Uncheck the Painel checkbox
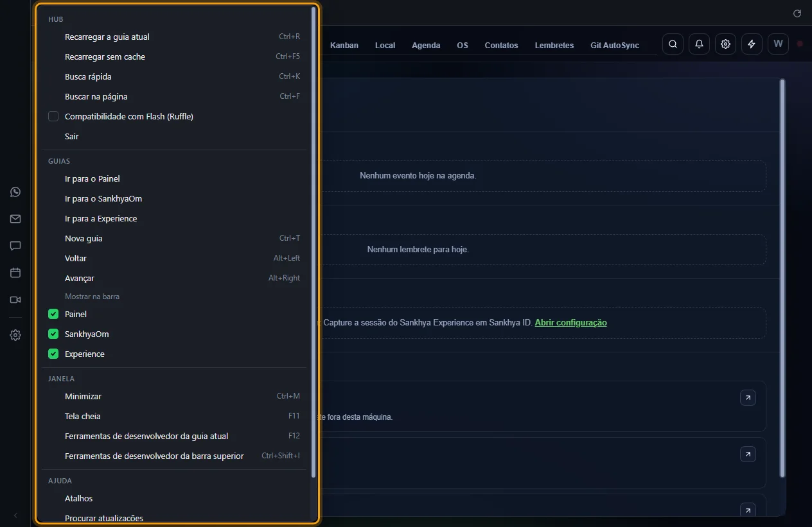 click(x=53, y=314)
